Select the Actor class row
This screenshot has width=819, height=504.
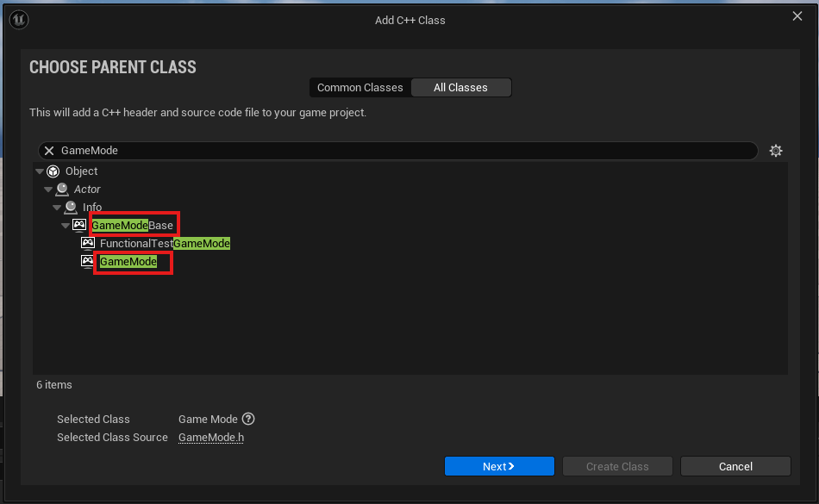410,189
